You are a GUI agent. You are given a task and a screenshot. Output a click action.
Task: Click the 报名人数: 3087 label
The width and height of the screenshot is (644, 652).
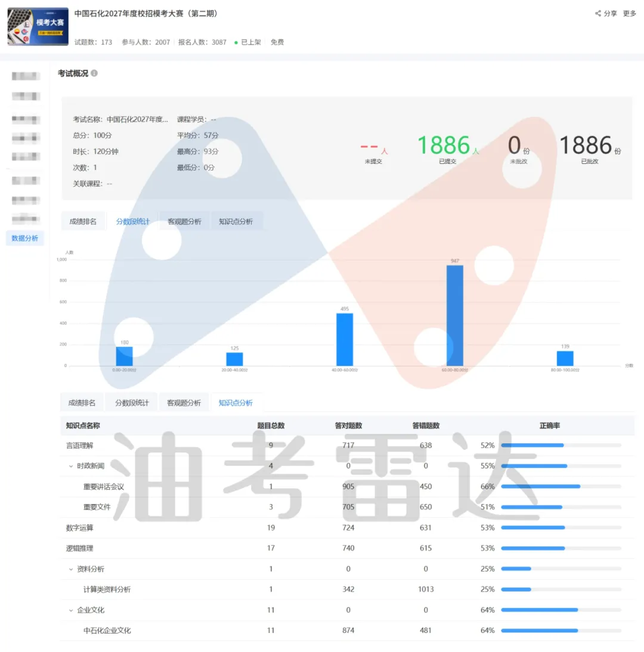click(x=202, y=42)
